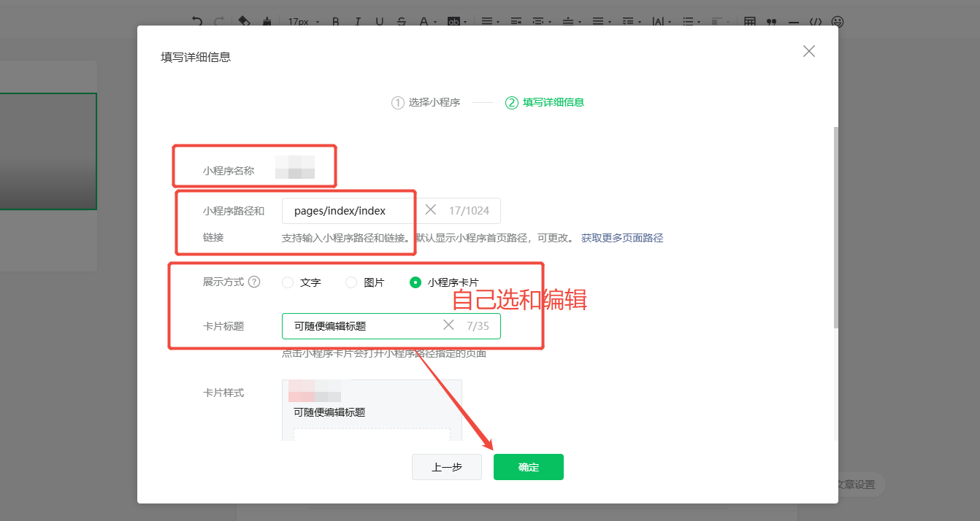Click into the 卡片标题 input field

pyautogui.click(x=361, y=326)
